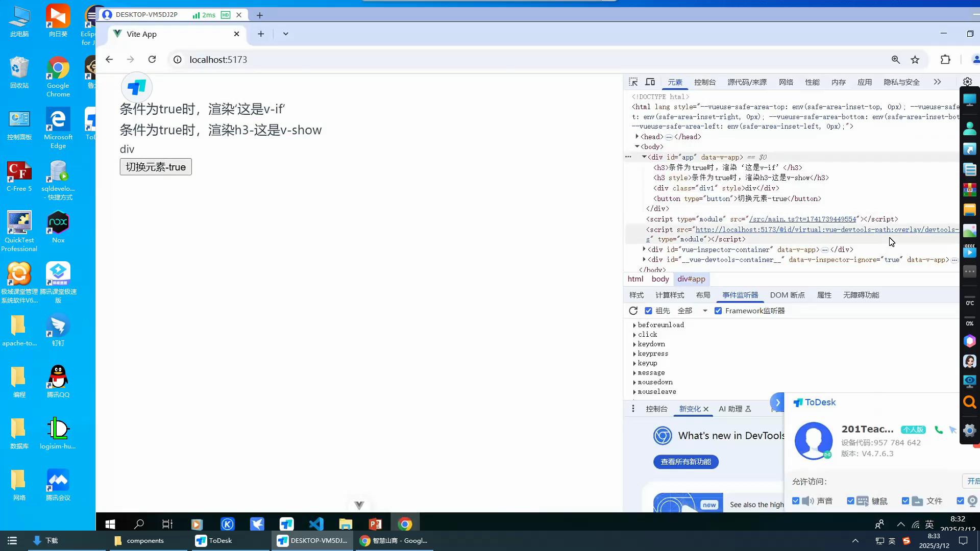Screen dimensions: 980x551
Task: Click the DevTools inspect element picker icon
Action: [633, 82]
